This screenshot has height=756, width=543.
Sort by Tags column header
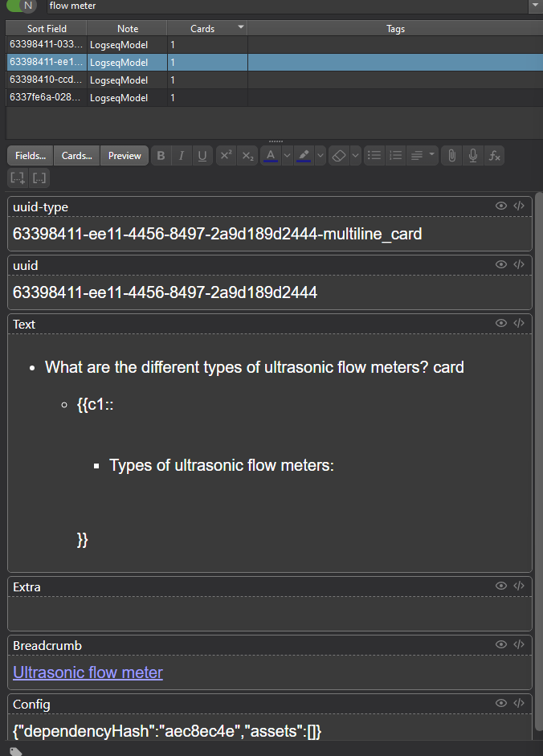[395, 28]
